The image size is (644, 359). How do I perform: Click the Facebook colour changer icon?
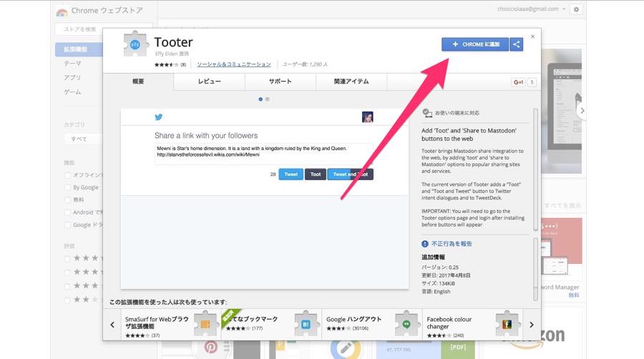point(507,325)
